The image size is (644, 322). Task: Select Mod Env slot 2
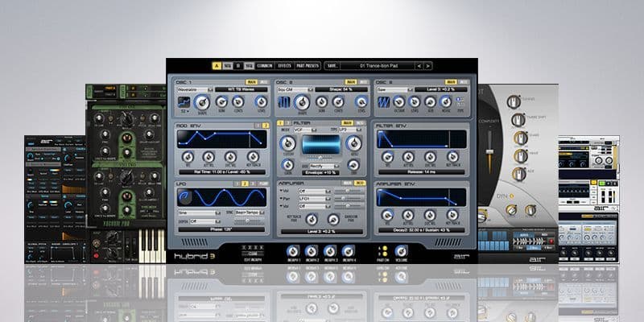point(266,126)
